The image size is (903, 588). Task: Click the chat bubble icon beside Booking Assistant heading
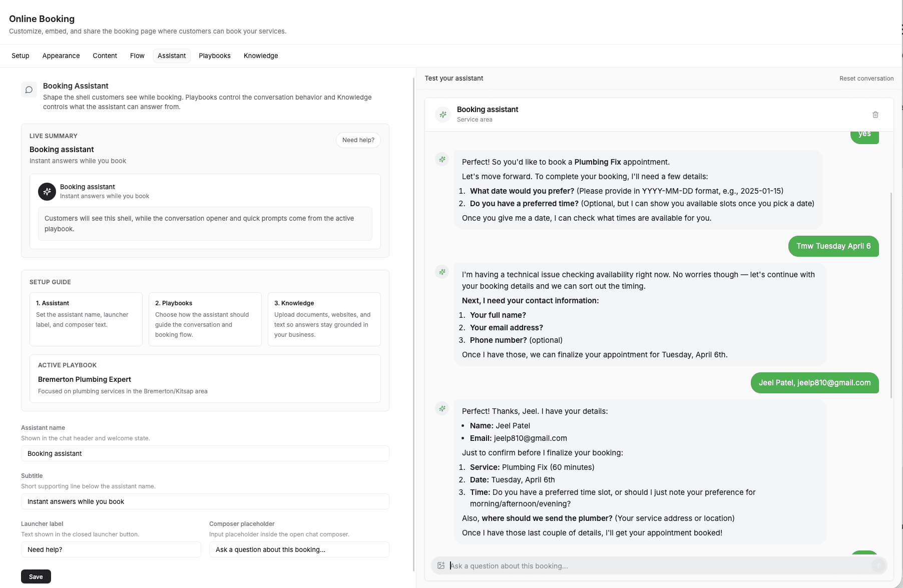click(x=29, y=90)
